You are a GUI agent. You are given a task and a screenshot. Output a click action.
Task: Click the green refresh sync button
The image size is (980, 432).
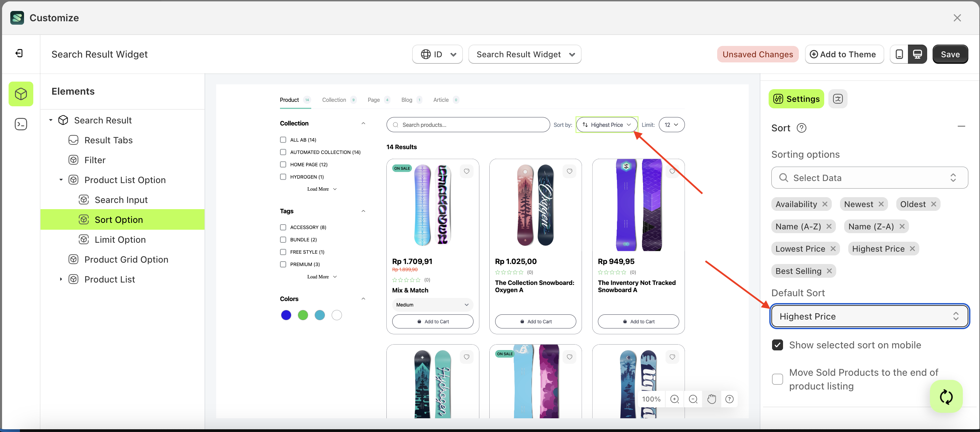click(946, 397)
